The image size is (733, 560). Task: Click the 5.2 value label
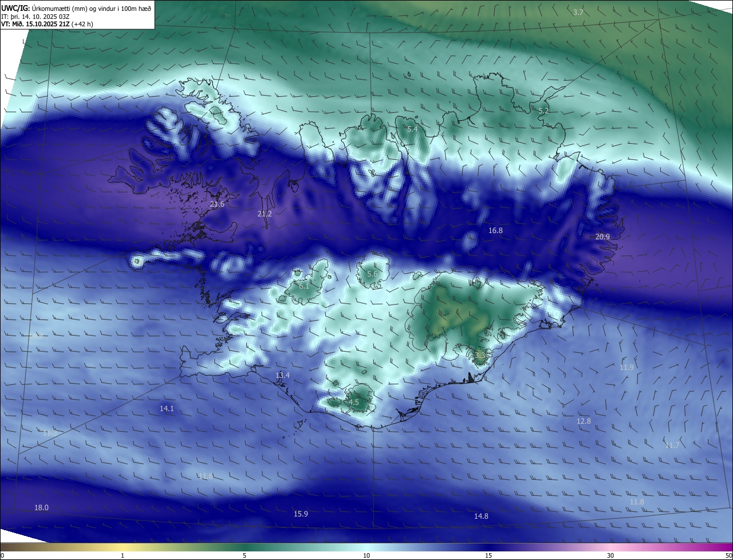tap(543, 111)
